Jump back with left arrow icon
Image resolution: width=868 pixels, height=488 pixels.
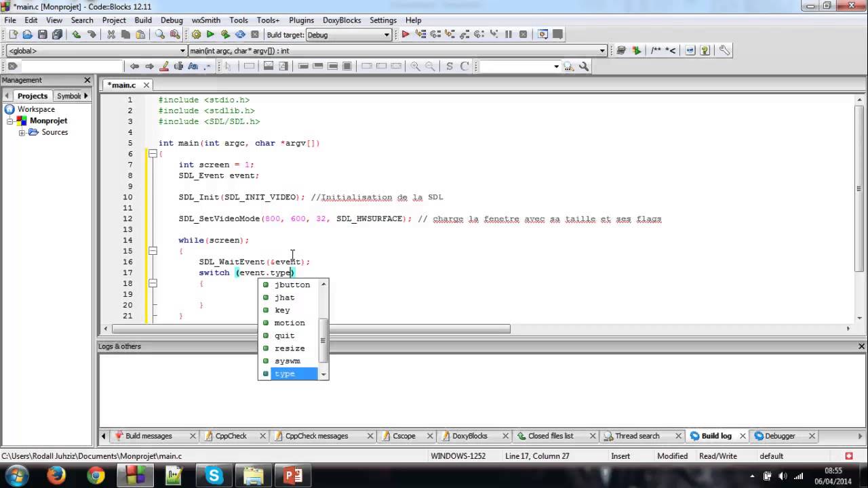click(x=134, y=66)
